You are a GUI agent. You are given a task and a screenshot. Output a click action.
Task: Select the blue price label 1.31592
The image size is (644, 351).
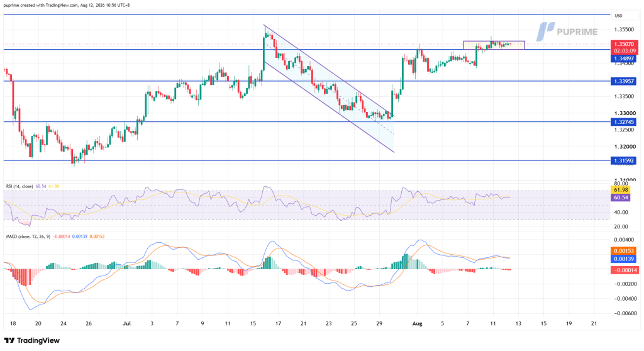pos(623,160)
